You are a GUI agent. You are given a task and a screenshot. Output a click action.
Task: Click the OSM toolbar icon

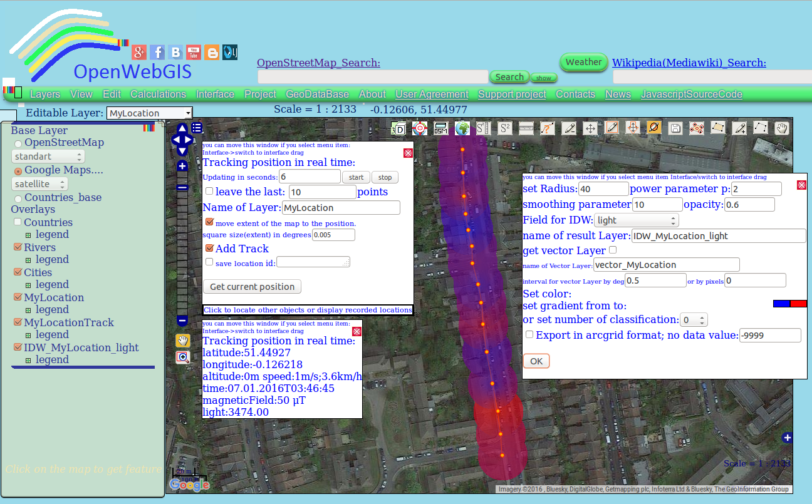tap(440, 128)
